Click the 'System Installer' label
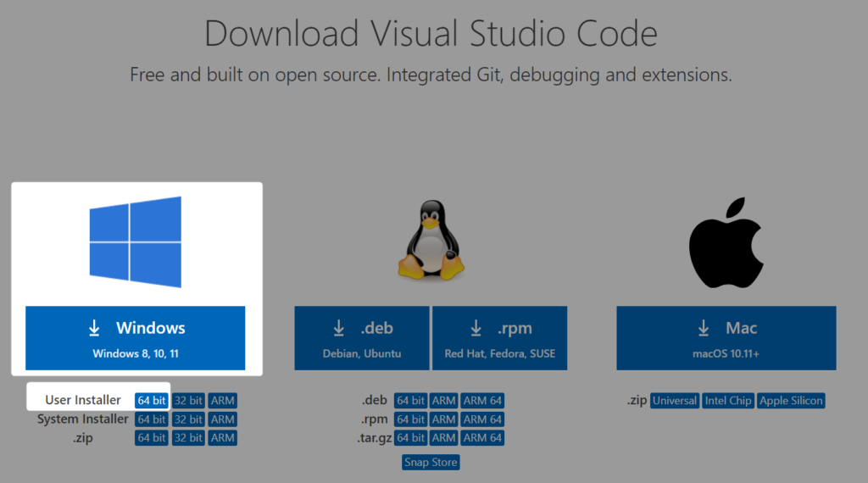 pos(82,419)
